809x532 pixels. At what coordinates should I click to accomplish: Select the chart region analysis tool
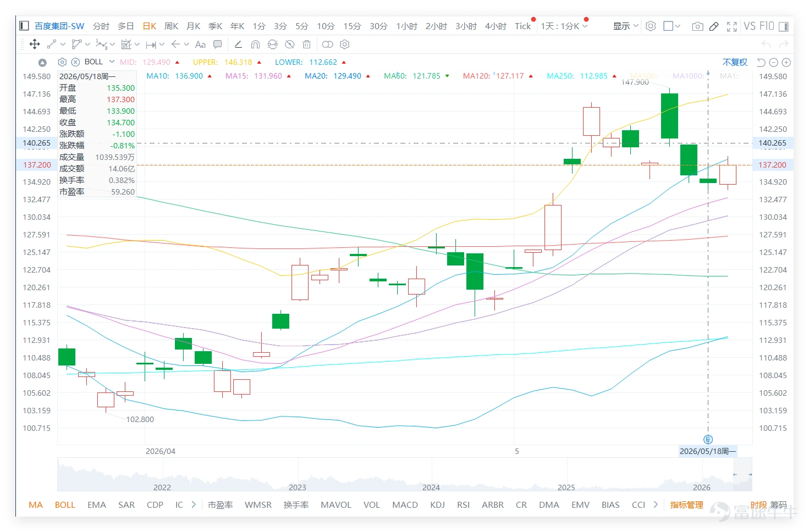126,45
